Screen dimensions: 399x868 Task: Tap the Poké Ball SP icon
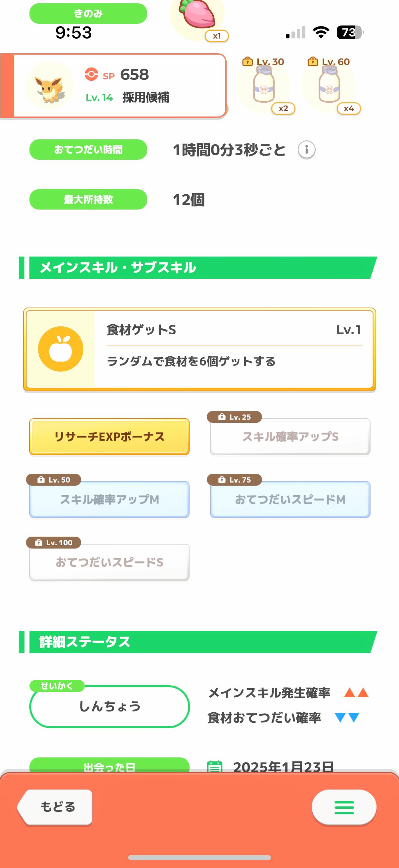pos(91,74)
